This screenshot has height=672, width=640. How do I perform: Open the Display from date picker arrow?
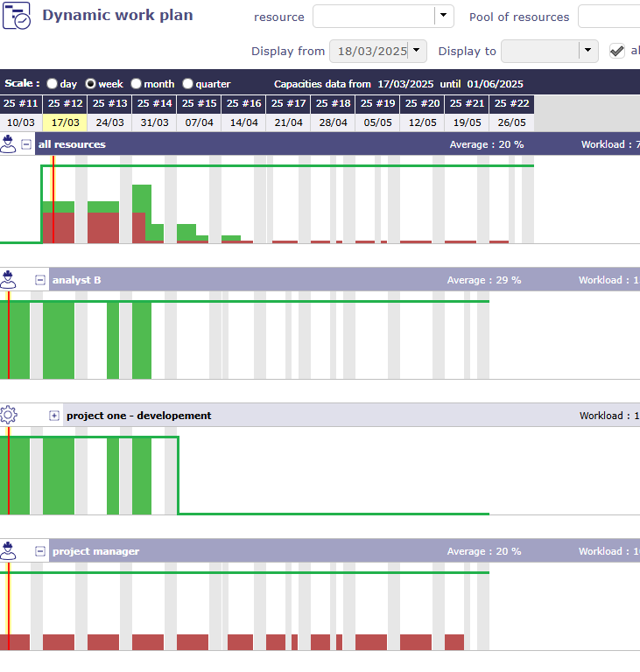click(417, 51)
